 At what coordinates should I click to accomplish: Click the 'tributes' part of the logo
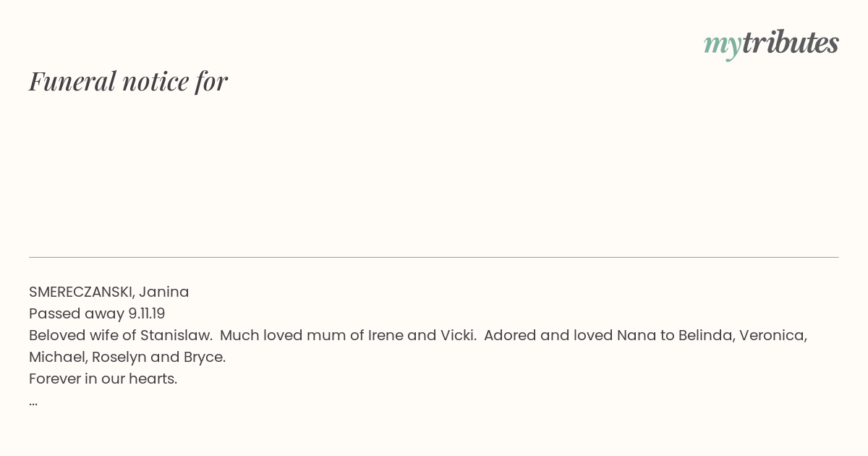(x=791, y=42)
